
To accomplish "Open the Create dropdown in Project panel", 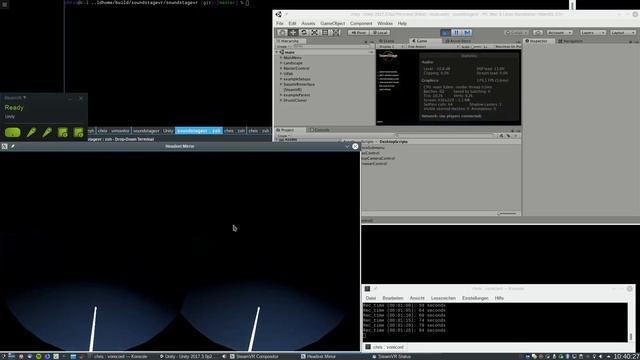I will [x=284, y=136].
